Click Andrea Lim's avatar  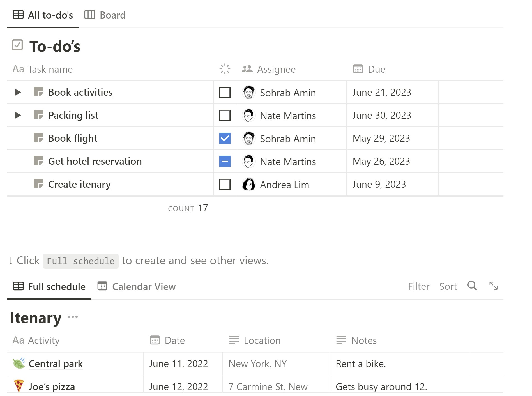click(248, 184)
